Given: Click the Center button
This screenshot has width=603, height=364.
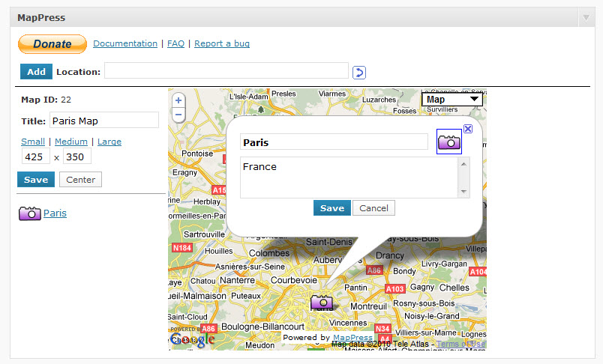Looking at the screenshot, I should 80,180.
